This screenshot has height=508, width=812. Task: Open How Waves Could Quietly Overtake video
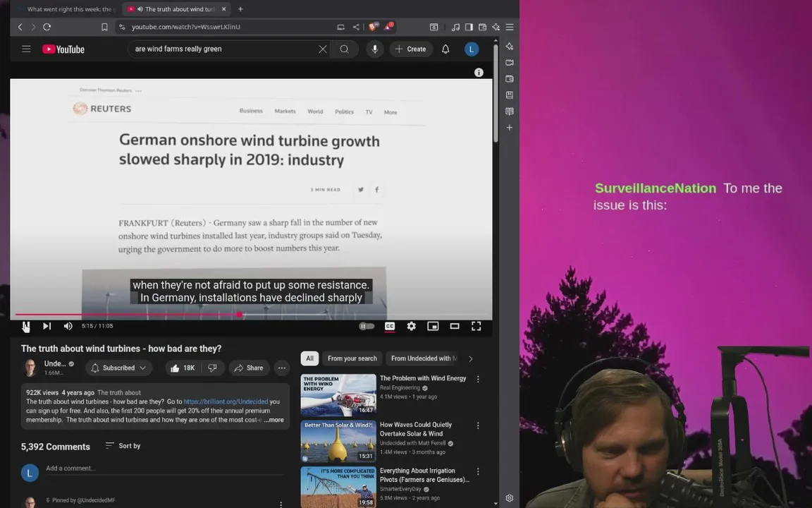tap(338, 441)
